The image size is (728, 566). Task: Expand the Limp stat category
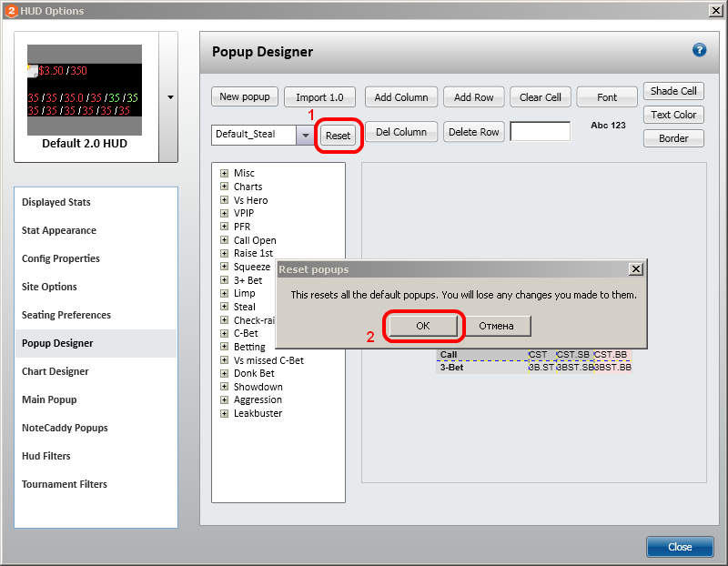tap(224, 293)
